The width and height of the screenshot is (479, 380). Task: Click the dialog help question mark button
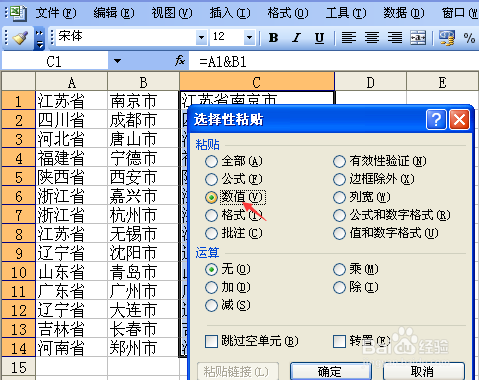(x=436, y=119)
